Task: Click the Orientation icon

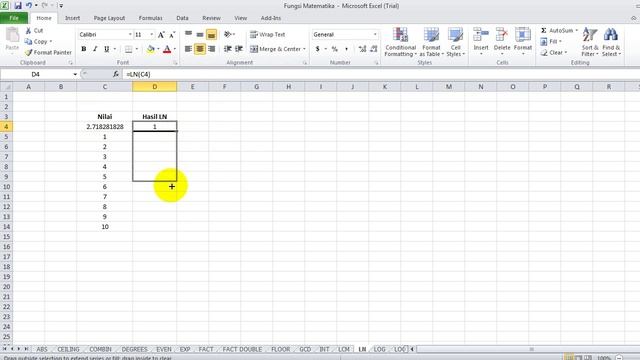Action: coord(228,35)
